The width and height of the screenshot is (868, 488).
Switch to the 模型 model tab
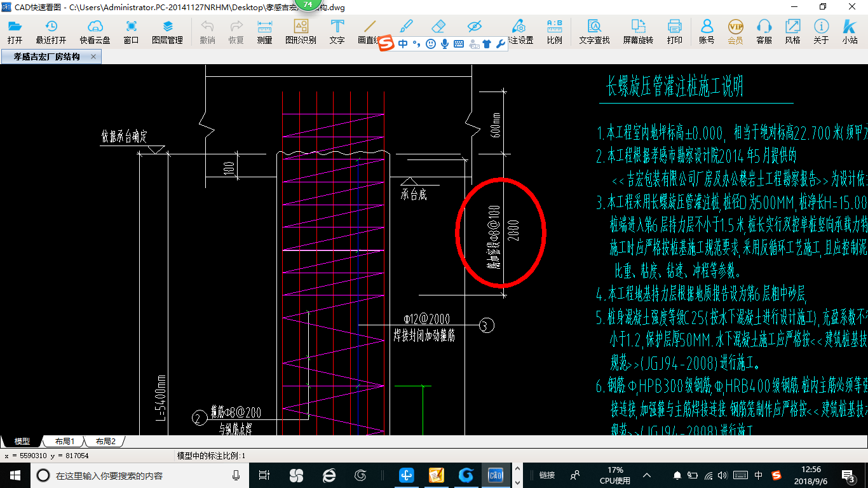point(22,441)
